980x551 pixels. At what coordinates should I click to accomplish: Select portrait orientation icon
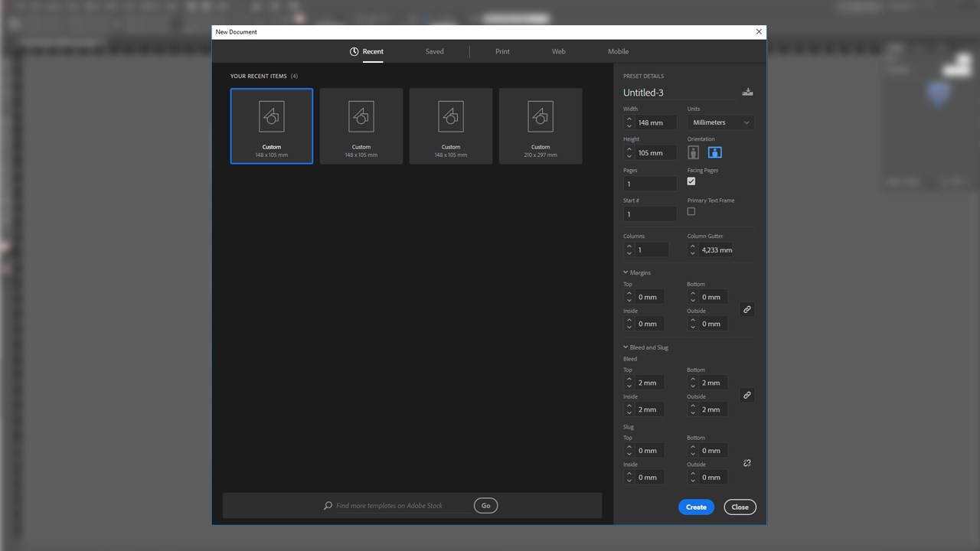694,152
